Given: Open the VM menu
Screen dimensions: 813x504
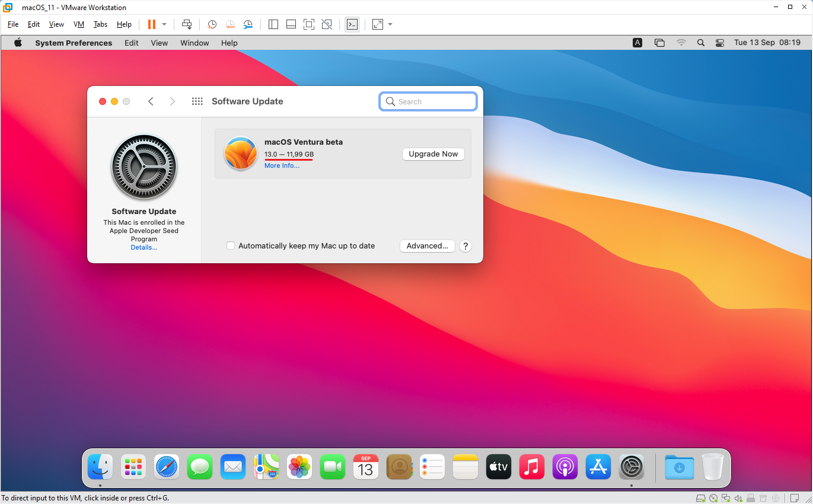Looking at the screenshot, I should pos(79,24).
